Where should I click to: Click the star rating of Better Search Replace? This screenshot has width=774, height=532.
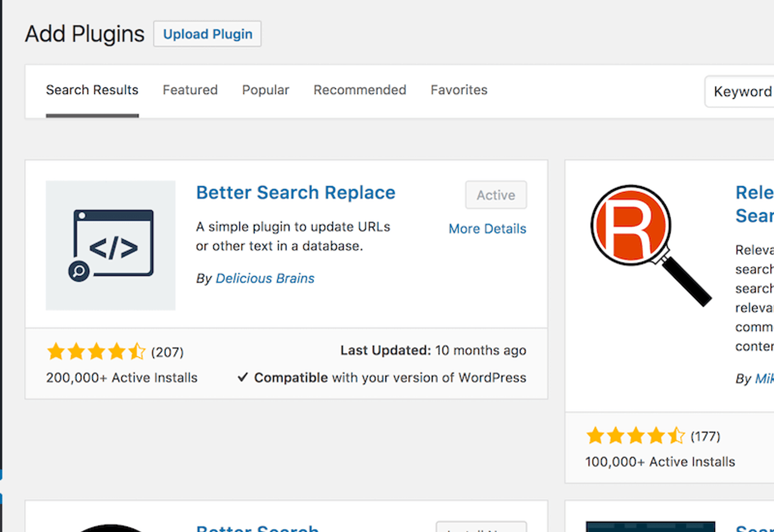96,352
